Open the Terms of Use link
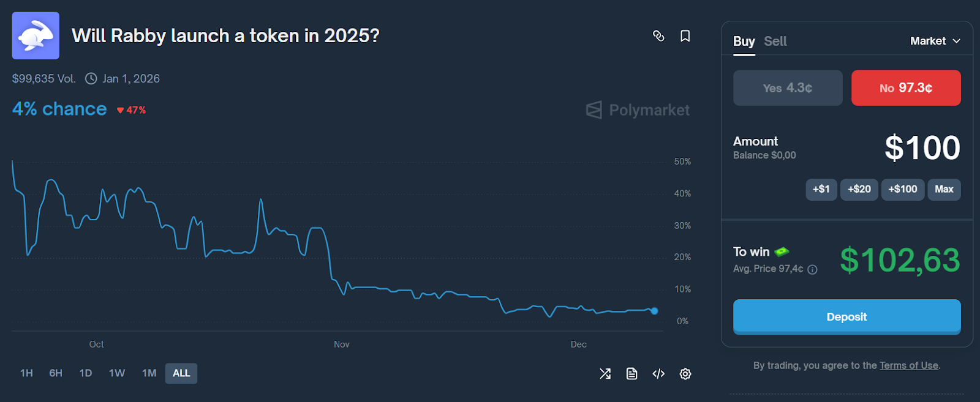This screenshot has width=980, height=402. 908,365
